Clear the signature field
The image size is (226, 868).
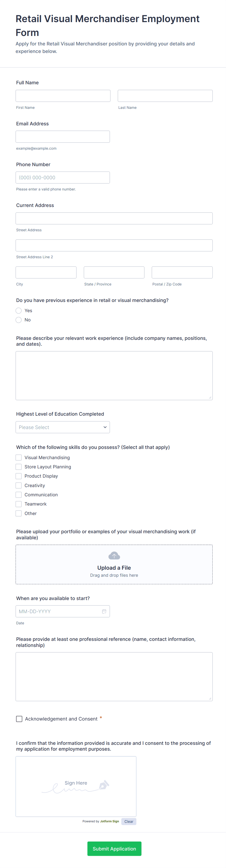129,821
